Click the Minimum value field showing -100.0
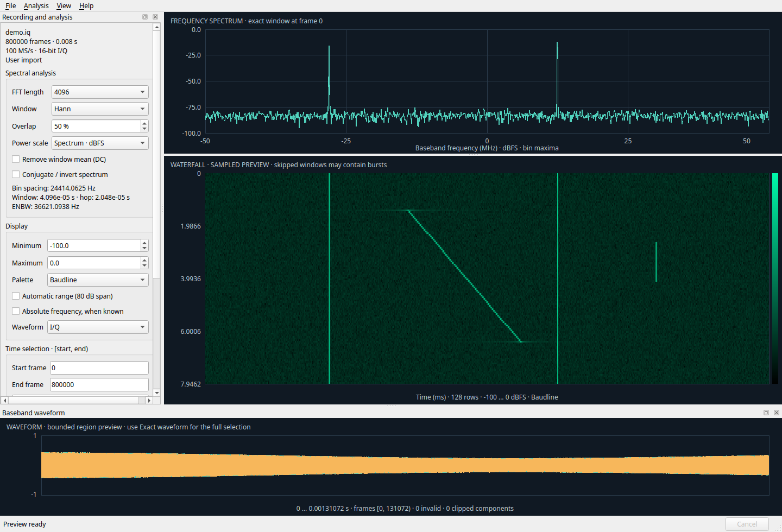The width and height of the screenshot is (782, 532). click(94, 245)
